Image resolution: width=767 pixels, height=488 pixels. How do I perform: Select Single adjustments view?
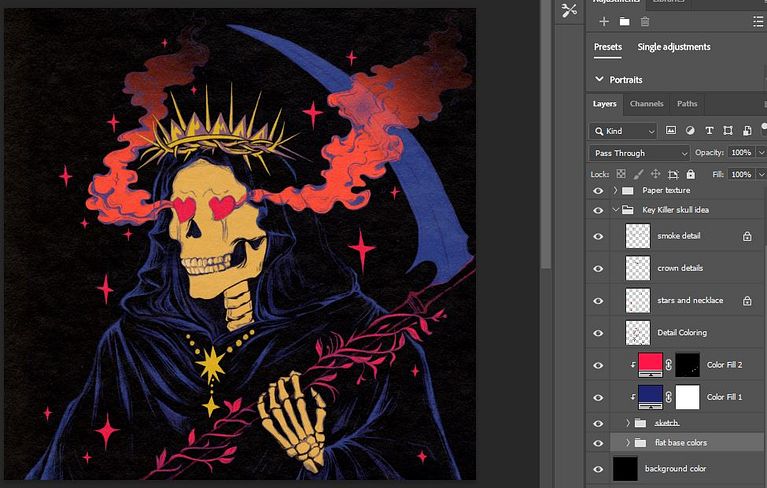[x=674, y=47]
